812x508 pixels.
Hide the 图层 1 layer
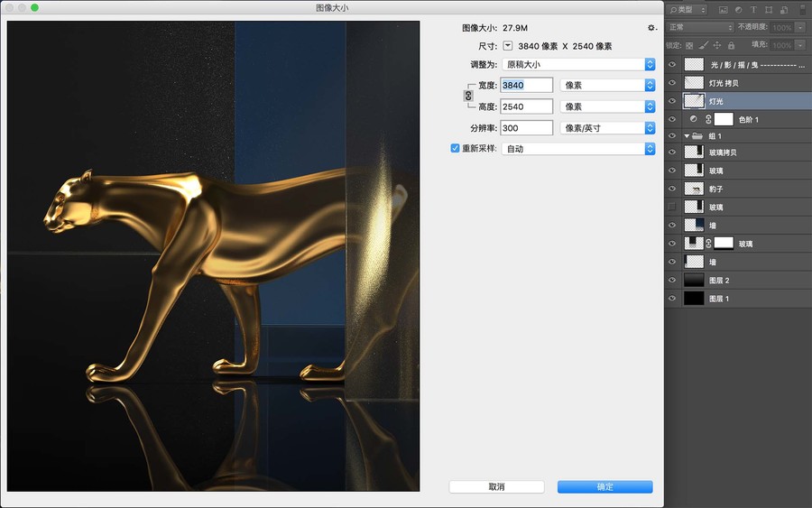click(x=672, y=299)
